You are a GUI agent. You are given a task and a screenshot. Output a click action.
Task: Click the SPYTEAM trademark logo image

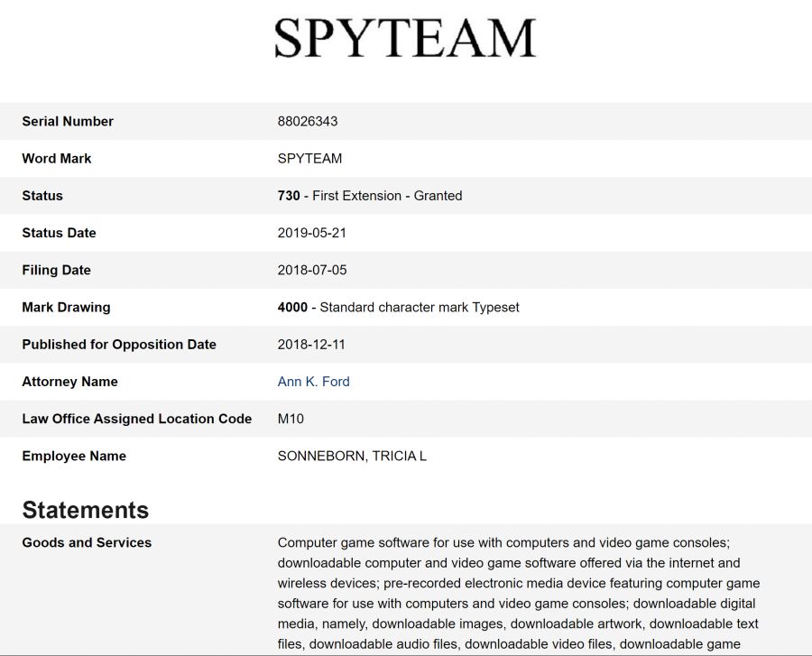(x=405, y=38)
